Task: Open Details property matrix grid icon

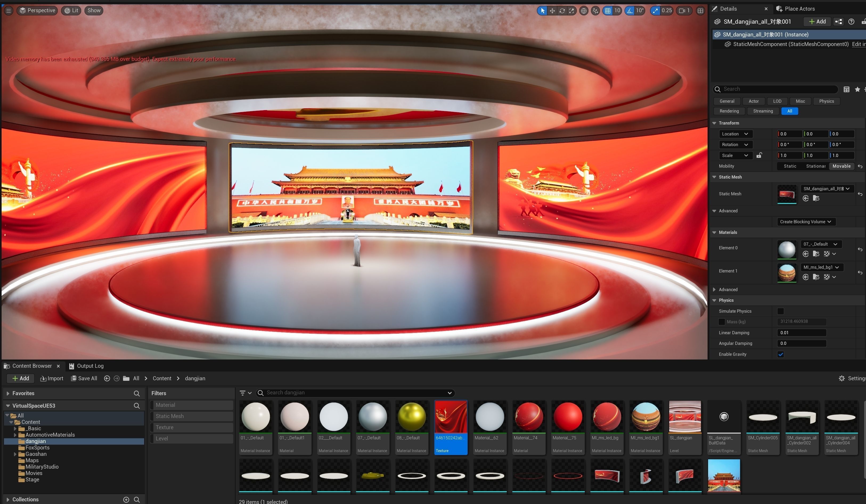Action: click(846, 89)
